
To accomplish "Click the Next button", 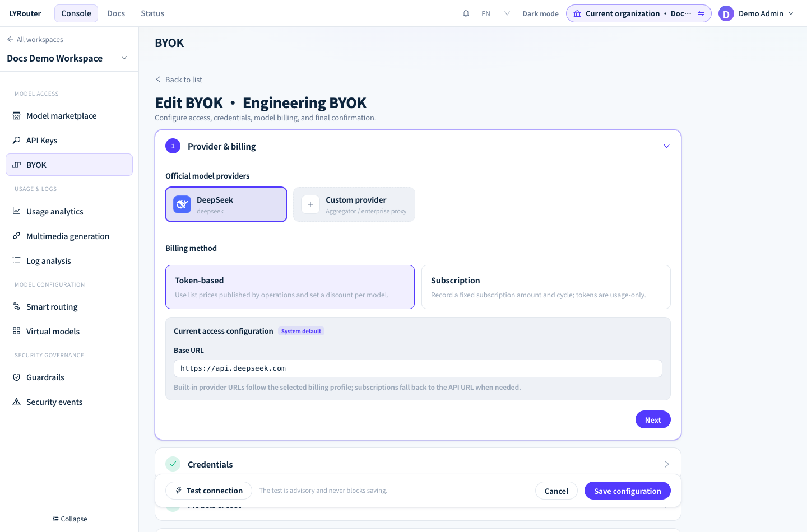I will [x=653, y=419].
